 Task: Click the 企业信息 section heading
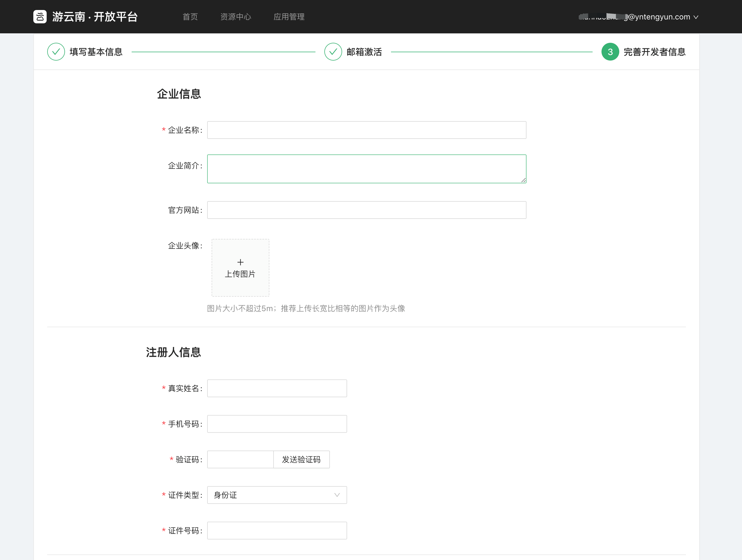179,94
